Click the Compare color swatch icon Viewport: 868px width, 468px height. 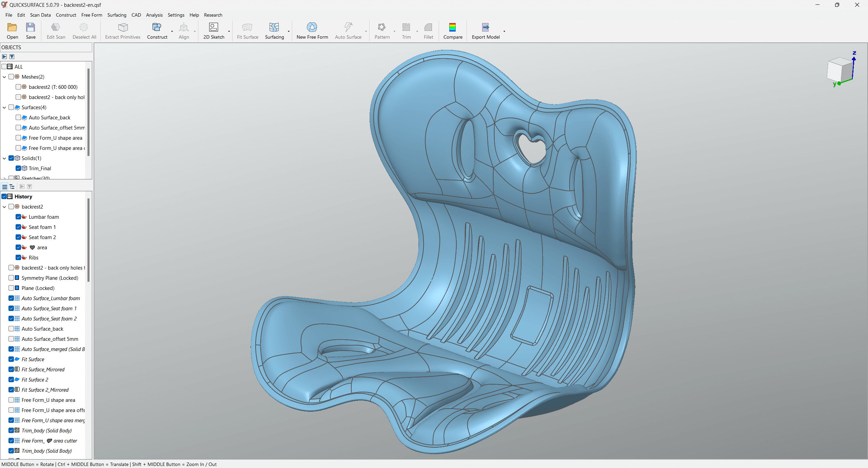(x=453, y=27)
